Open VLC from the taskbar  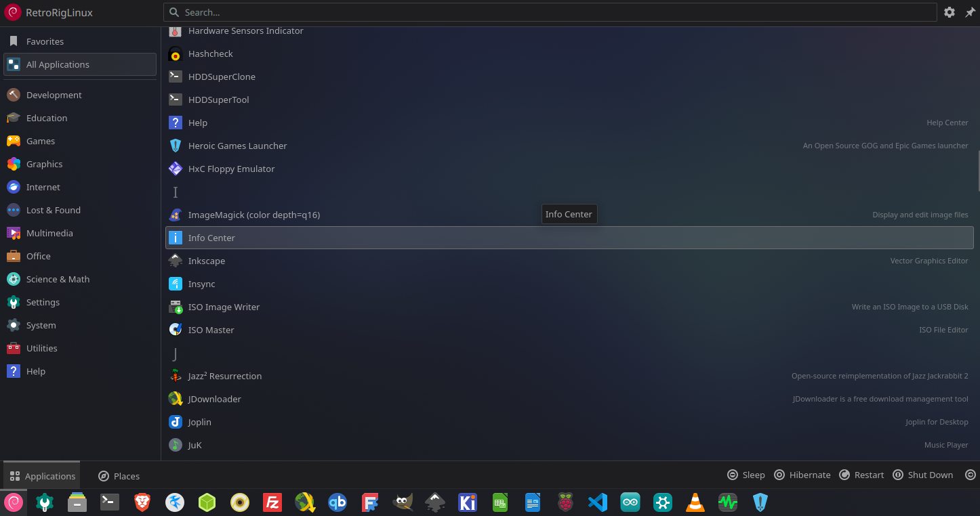click(x=695, y=502)
